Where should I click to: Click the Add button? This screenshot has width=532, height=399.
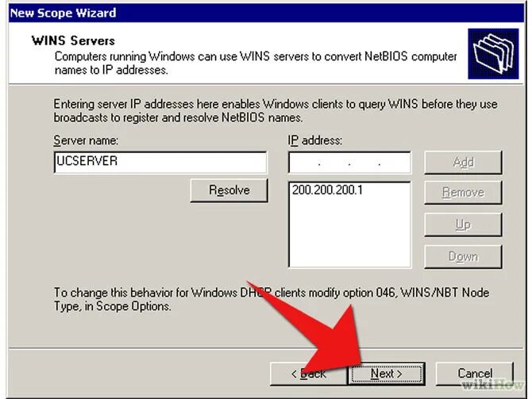pyautogui.click(x=463, y=163)
